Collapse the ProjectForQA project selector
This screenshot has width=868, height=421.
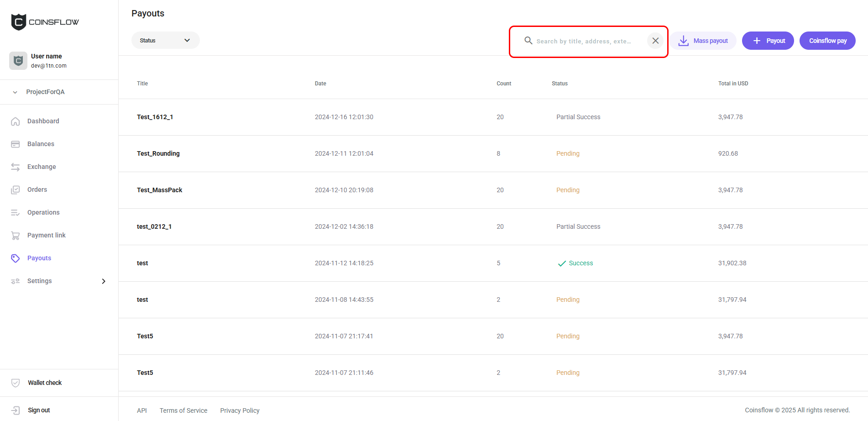[14, 92]
